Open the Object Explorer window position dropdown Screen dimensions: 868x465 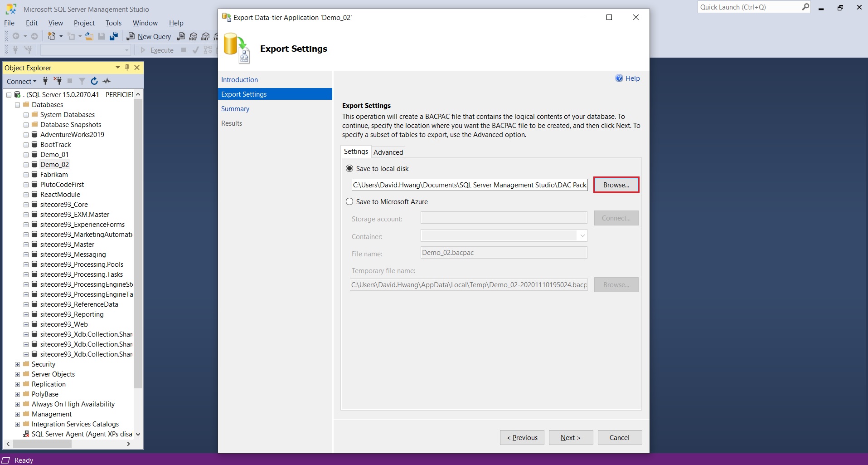(x=118, y=68)
